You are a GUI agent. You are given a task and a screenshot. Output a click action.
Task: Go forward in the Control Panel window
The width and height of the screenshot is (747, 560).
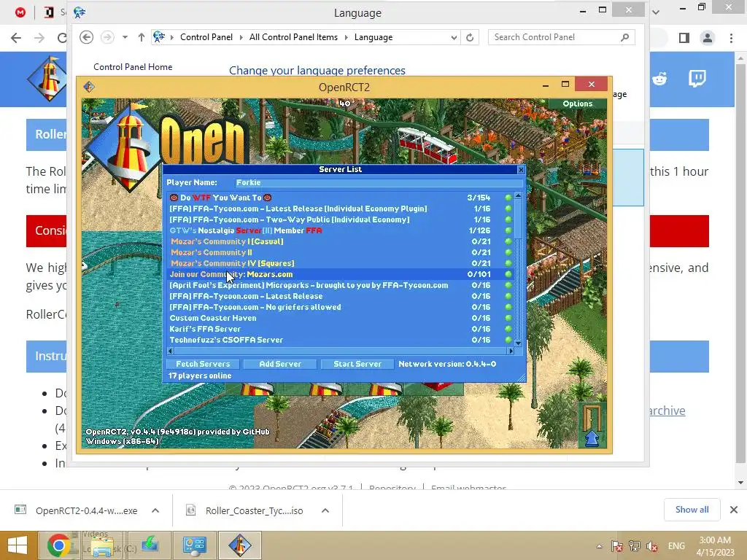coord(108,37)
